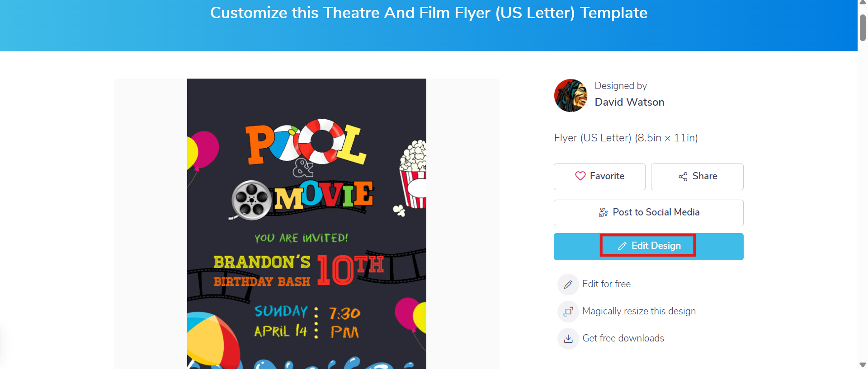Select the Edit for free text link
This screenshot has width=868, height=369.
[x=606, y=284]
